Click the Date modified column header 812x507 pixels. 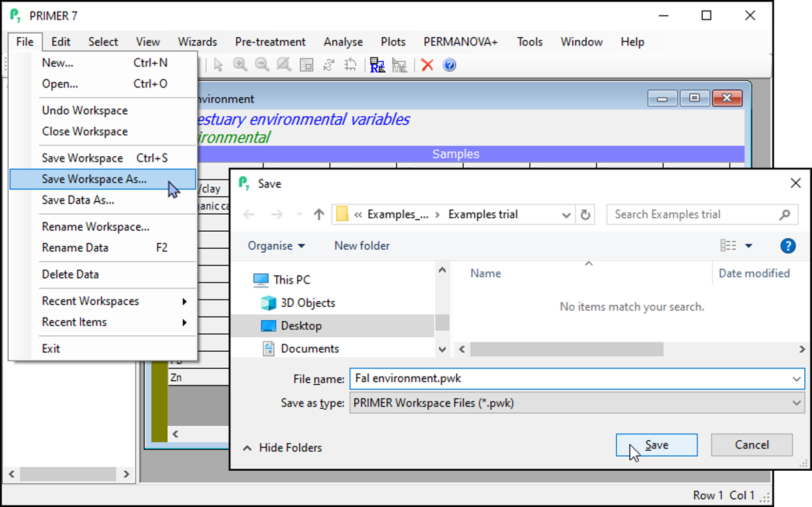point(754,273)
